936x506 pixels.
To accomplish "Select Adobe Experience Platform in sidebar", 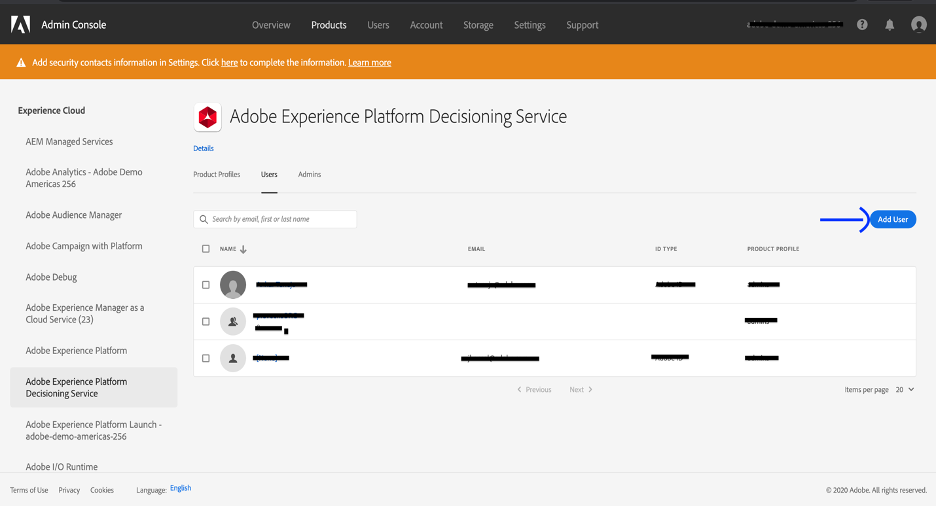I will (x=76, y=351).
